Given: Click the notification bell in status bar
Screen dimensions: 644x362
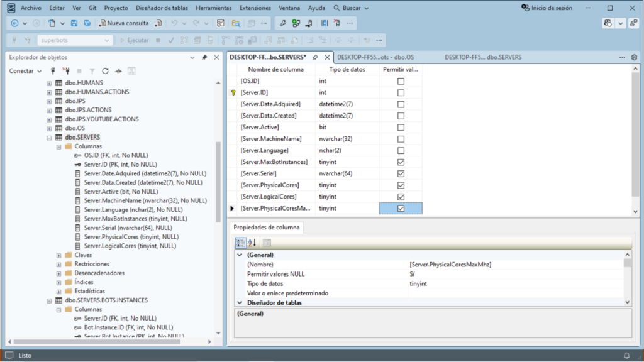Looking at the screenshot, I should 626,356.
